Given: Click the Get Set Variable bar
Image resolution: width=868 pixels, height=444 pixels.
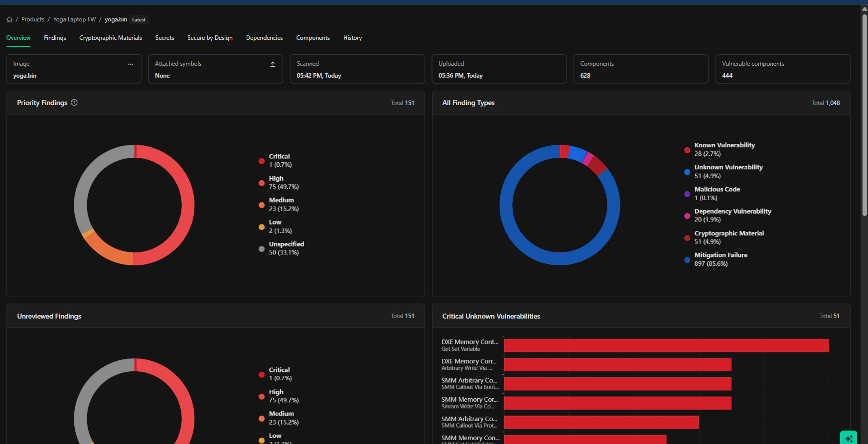Looking at the screenshot, I should click(666, 345).
